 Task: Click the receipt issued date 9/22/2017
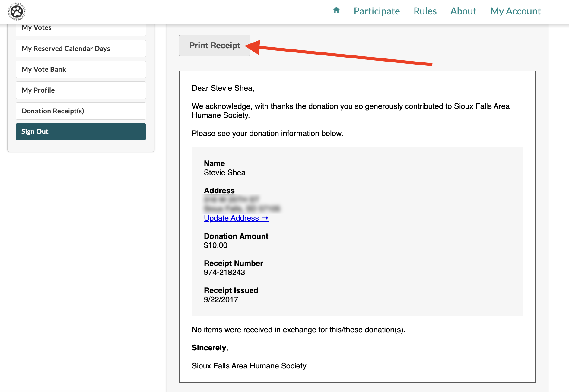tap(221, 299)
